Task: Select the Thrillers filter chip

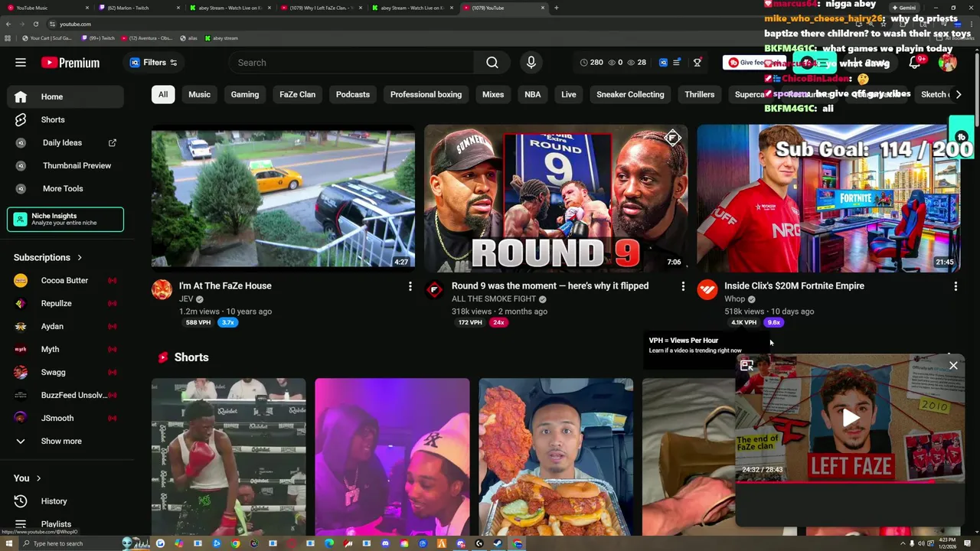Action: tap(699, 95)
